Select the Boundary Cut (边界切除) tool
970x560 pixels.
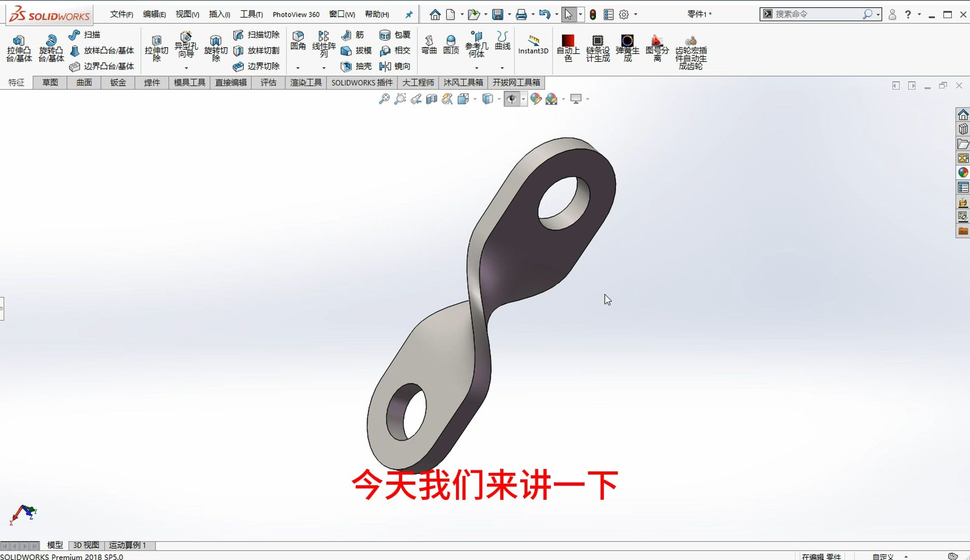pos(257,66)
